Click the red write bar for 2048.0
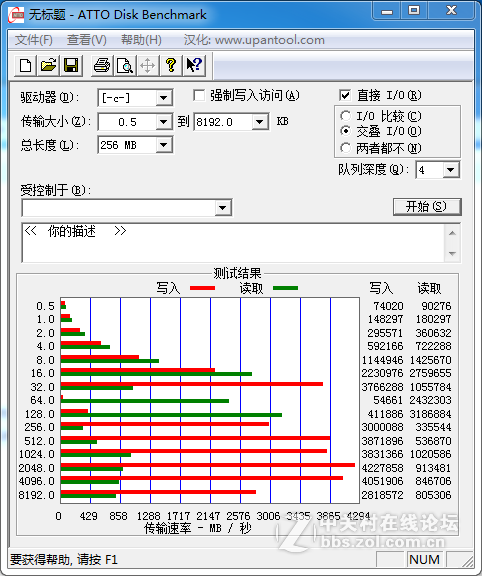This screenshot has width=482, height=576. [208, 465]
